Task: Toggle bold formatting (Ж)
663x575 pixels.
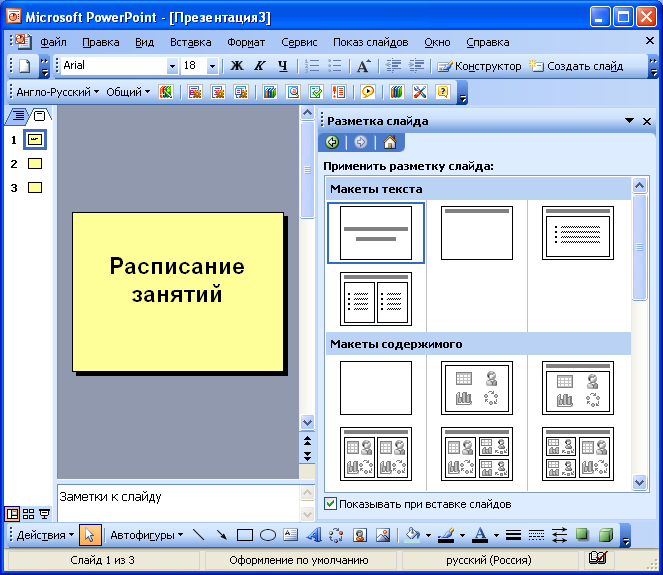Action: (237, 66)
